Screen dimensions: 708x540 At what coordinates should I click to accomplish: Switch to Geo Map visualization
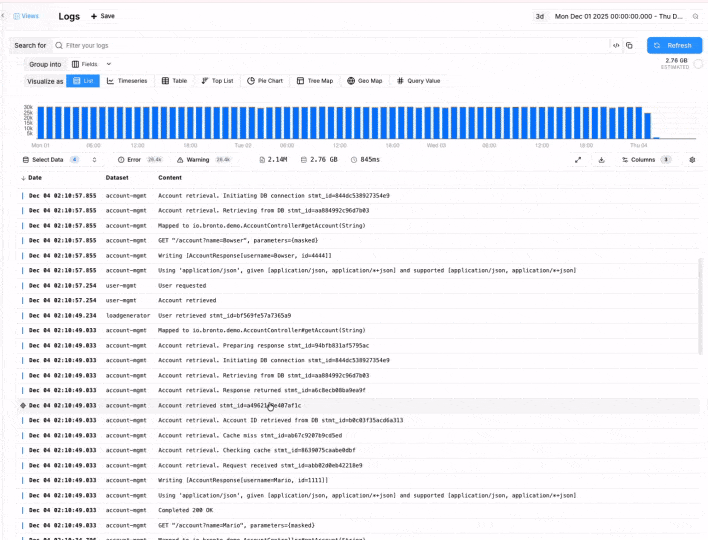[x=365, y=81]
